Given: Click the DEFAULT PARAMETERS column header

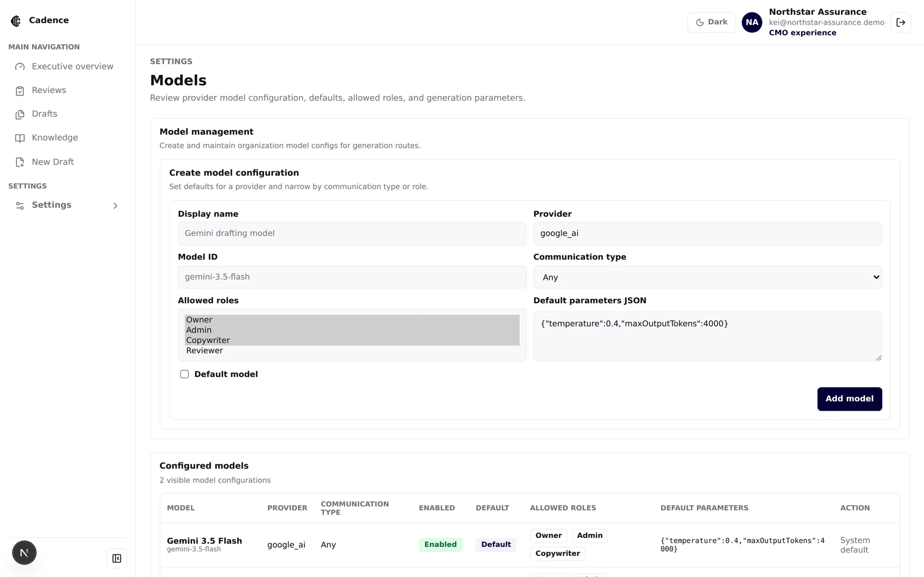Looking at the screenshot, I should (x=704, y=508).
